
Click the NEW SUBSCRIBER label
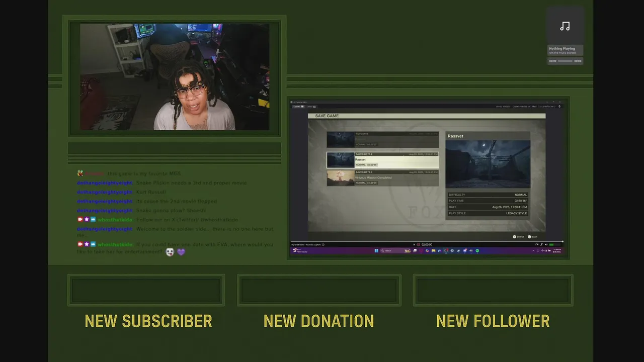click(x=148, y=321)
